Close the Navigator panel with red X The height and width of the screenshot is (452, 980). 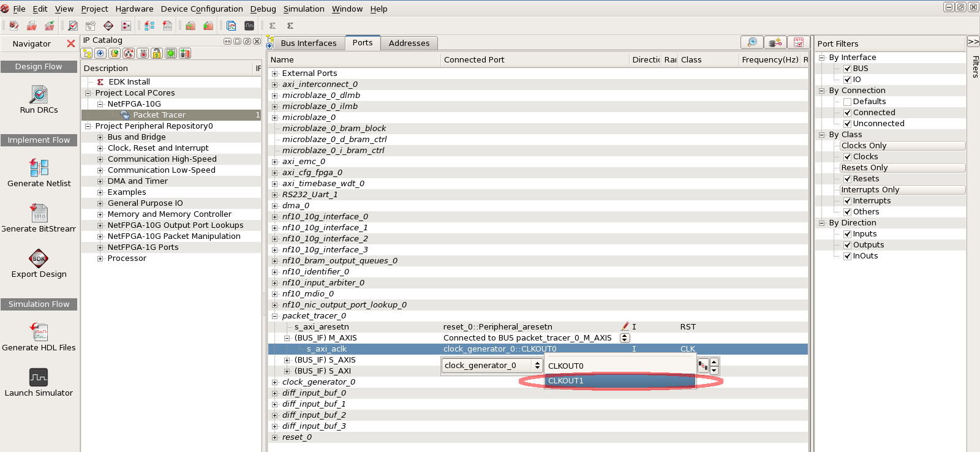71,43
